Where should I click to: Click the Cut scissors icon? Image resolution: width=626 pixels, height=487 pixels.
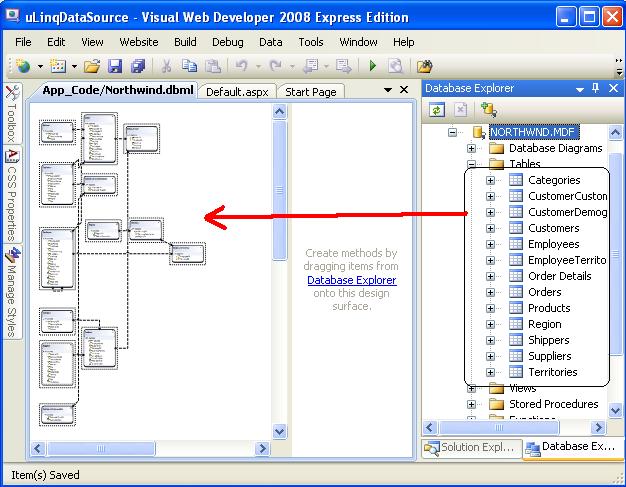(x=166, y=66)
